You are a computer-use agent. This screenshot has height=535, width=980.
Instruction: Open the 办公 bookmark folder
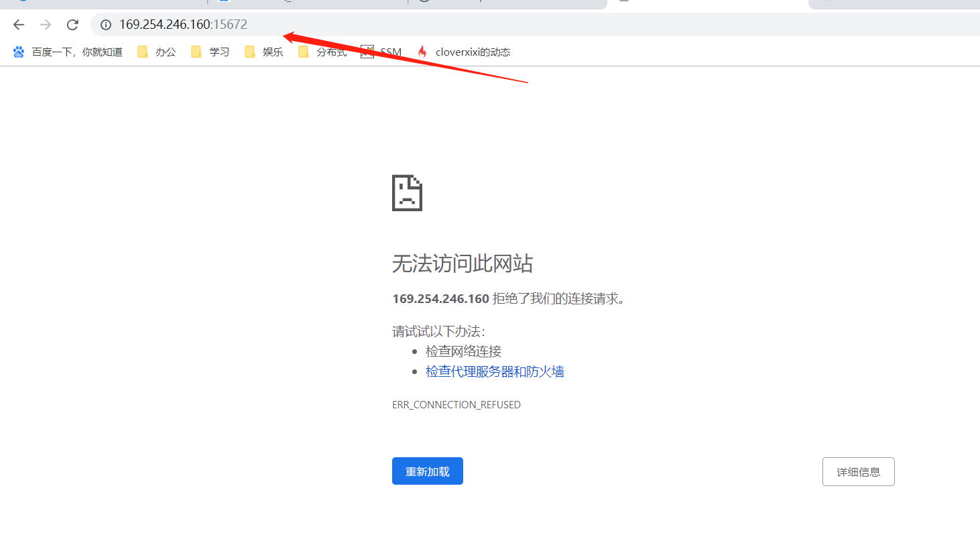pos(157,52)
